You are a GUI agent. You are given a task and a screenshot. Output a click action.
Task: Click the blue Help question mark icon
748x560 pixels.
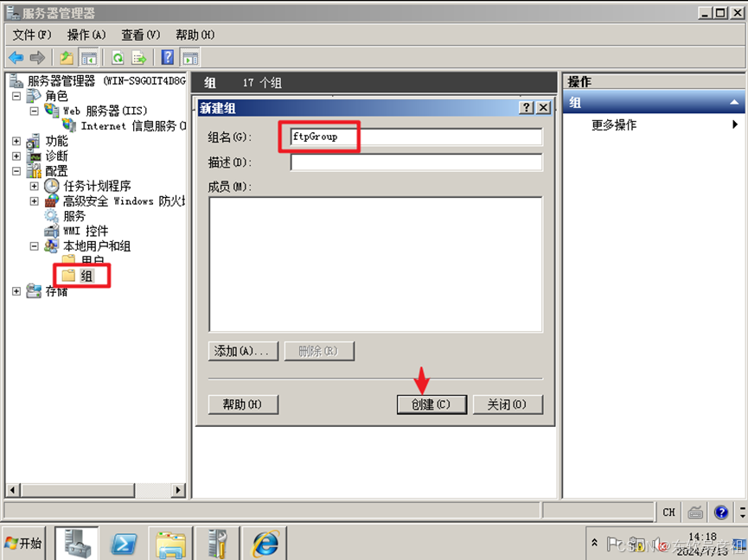(168, 58)
